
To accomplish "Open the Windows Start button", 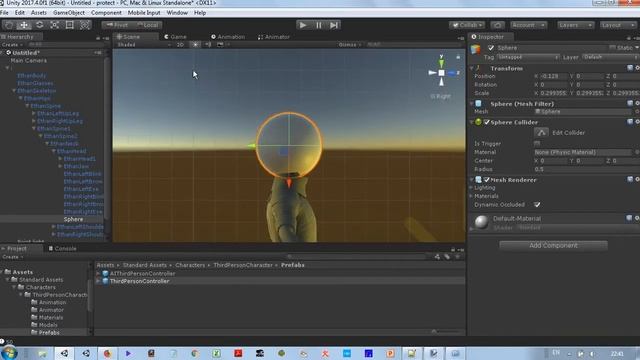I will [x=9, y=353].
